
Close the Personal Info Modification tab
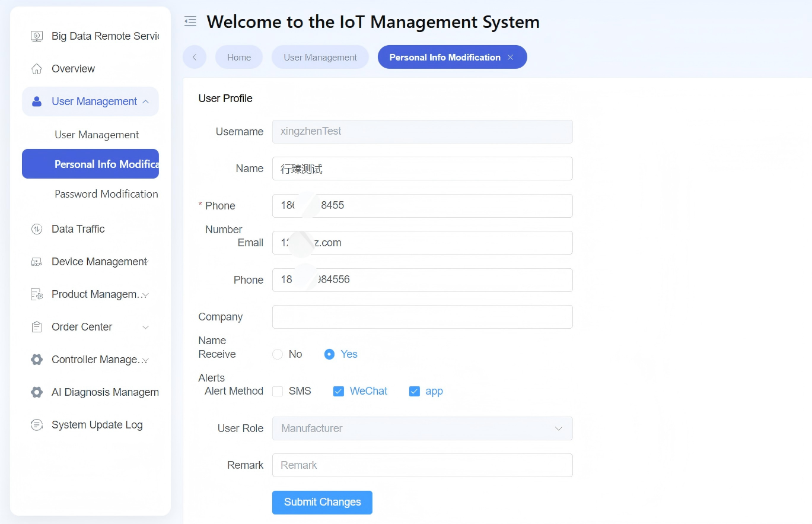tap(510, 58)
